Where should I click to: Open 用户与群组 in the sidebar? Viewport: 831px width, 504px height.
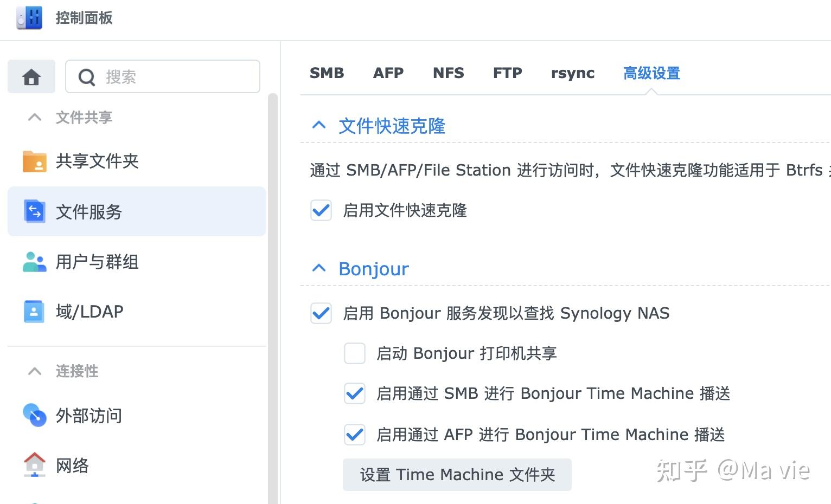(x=137, y=262)
